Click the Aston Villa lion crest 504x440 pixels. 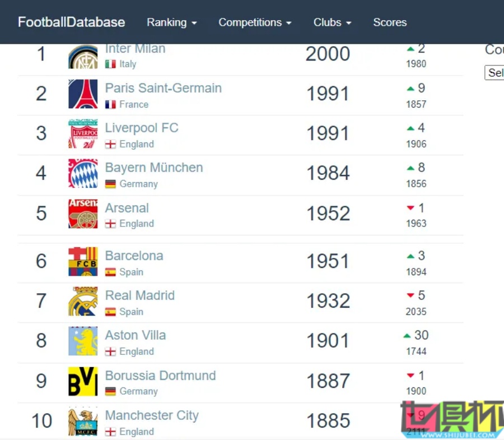coord(83,341)
